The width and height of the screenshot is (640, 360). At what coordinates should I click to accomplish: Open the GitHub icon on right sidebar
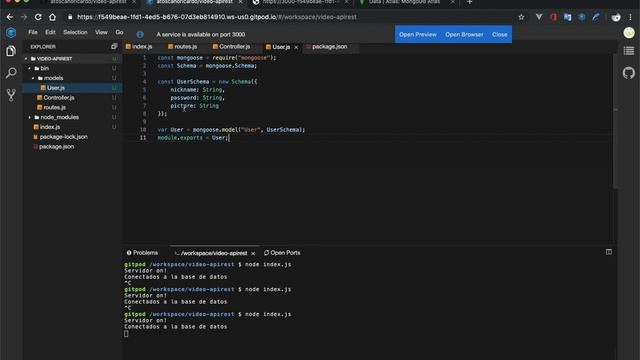click(629, 73)
